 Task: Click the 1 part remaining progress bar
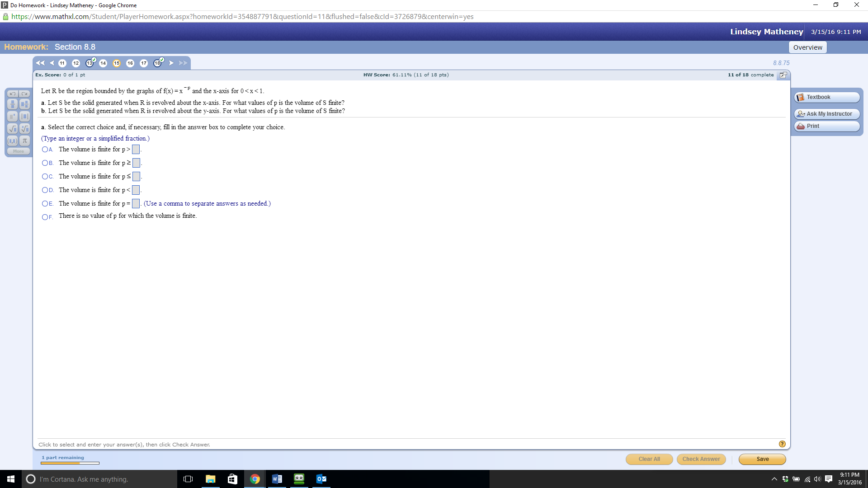pyautogui.click(x=70, y=463)
